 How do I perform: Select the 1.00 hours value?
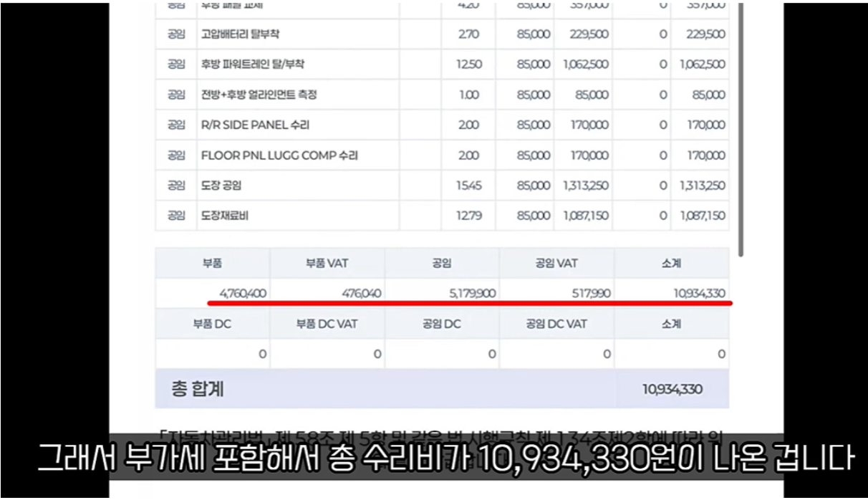469,95
